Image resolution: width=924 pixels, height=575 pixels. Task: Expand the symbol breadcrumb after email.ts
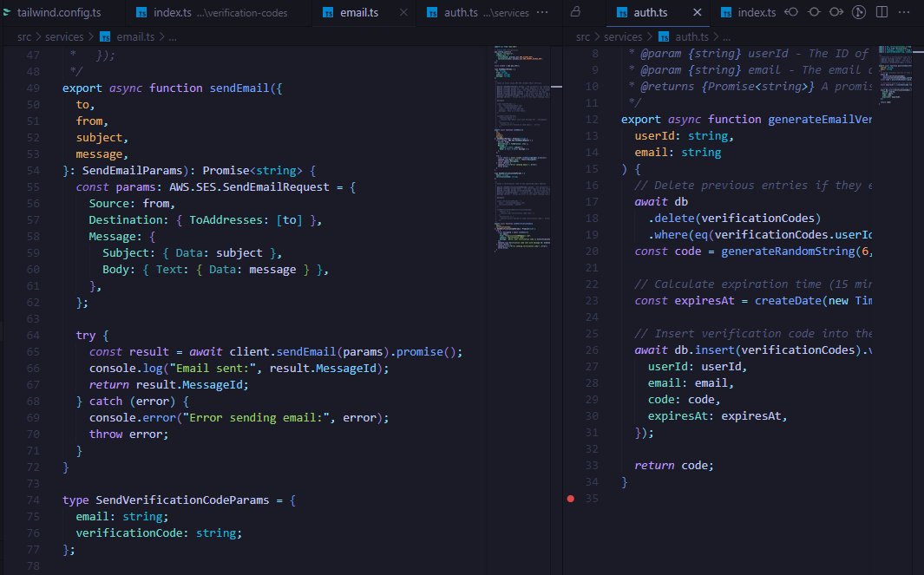pos(172,36)
